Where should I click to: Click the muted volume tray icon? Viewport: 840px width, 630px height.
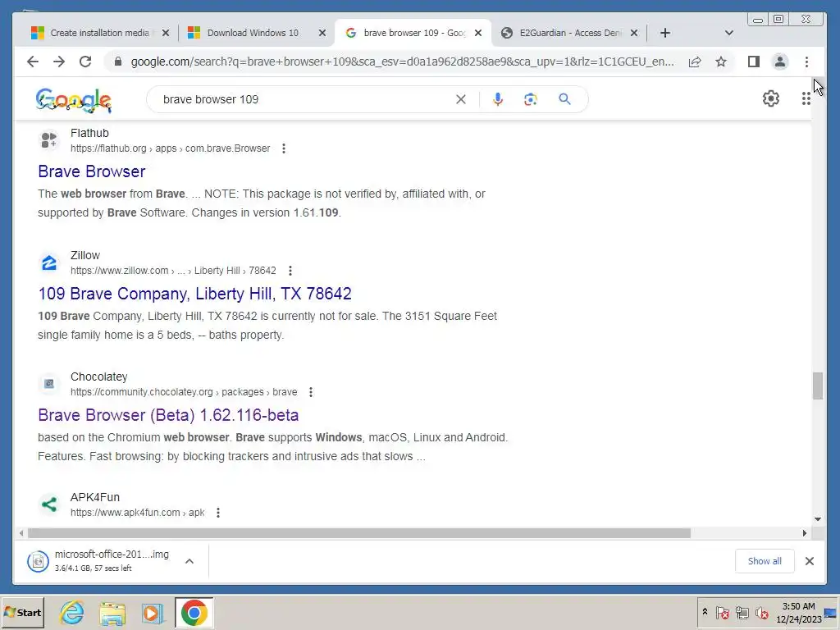[x=761, y=612]
